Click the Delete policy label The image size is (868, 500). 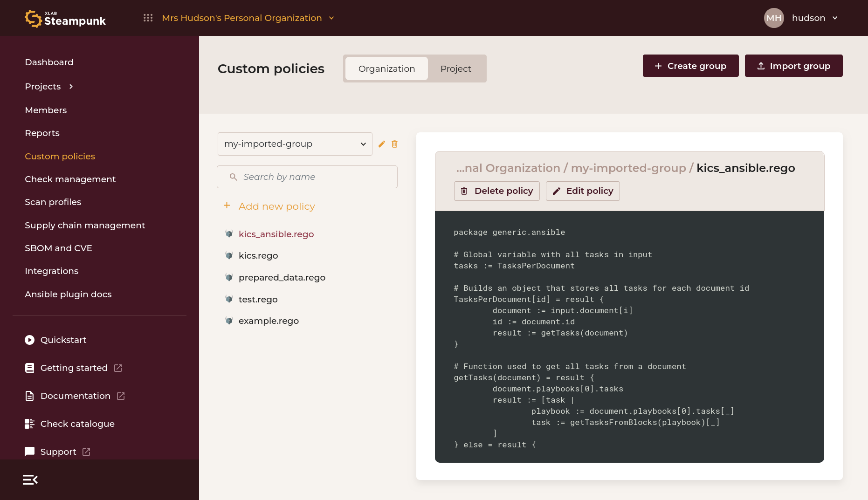tap(503, 191)
